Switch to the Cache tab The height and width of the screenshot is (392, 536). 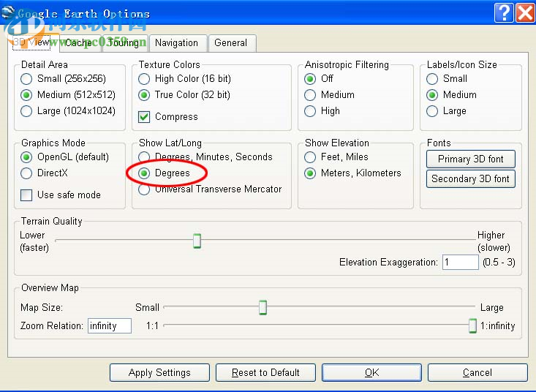pos(80,43)
